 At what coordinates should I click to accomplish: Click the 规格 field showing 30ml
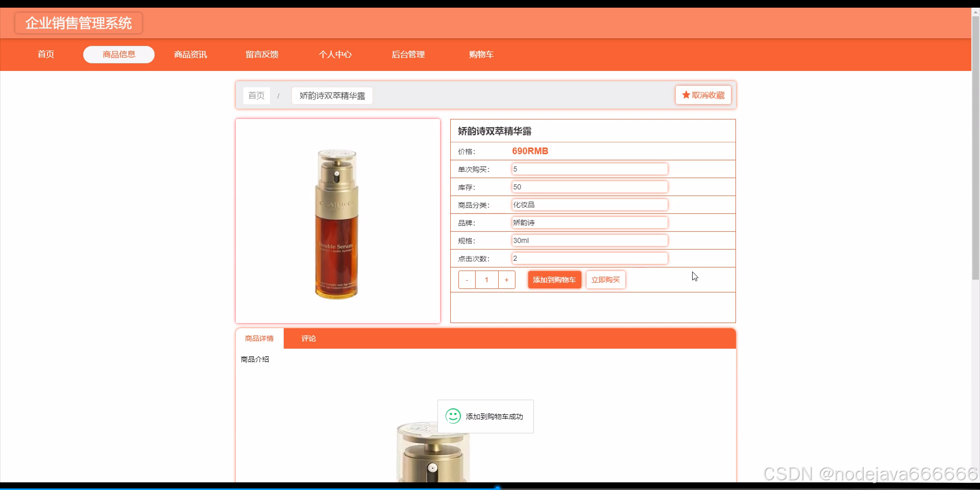[590, 240]
